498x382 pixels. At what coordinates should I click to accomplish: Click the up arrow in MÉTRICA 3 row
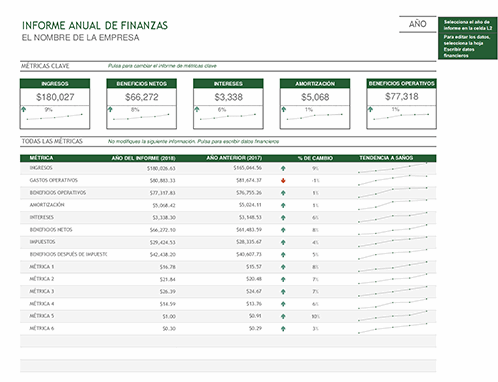click(283, 292)
